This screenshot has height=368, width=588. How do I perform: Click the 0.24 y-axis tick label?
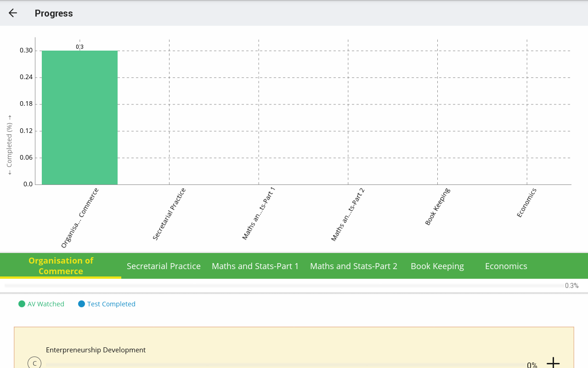[26, 77]
